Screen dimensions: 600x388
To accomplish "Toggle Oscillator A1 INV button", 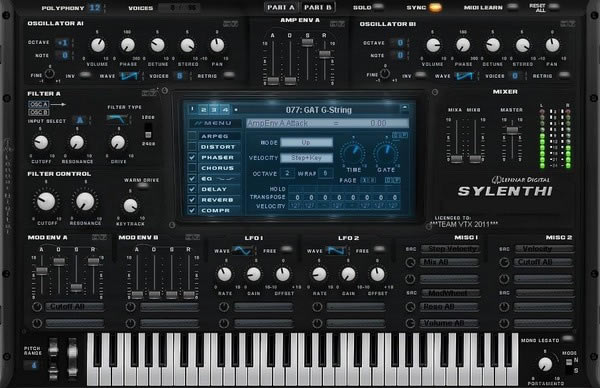I will [x=85, y=75].
